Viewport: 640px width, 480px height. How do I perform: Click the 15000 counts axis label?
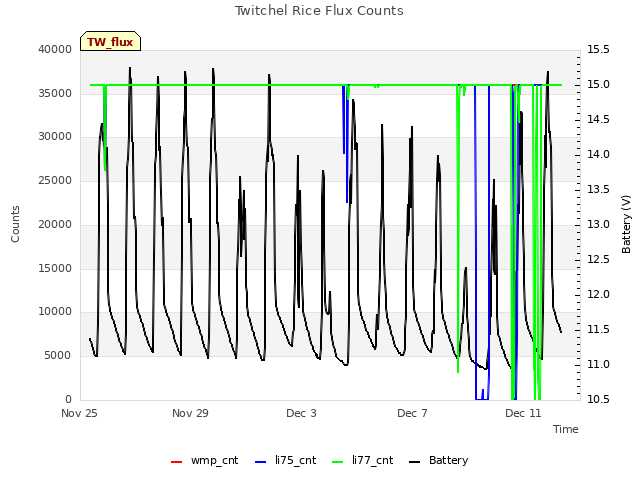[x=55, y=268]
